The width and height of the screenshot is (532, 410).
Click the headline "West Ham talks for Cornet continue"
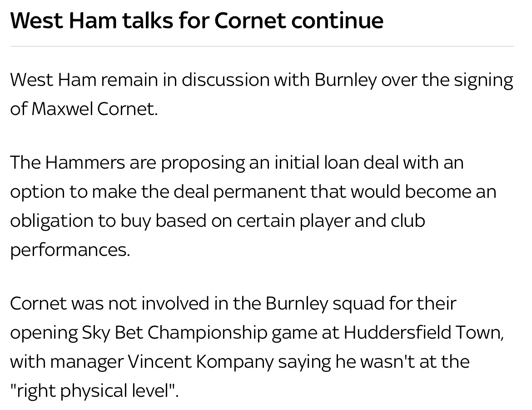coord(196,20)
